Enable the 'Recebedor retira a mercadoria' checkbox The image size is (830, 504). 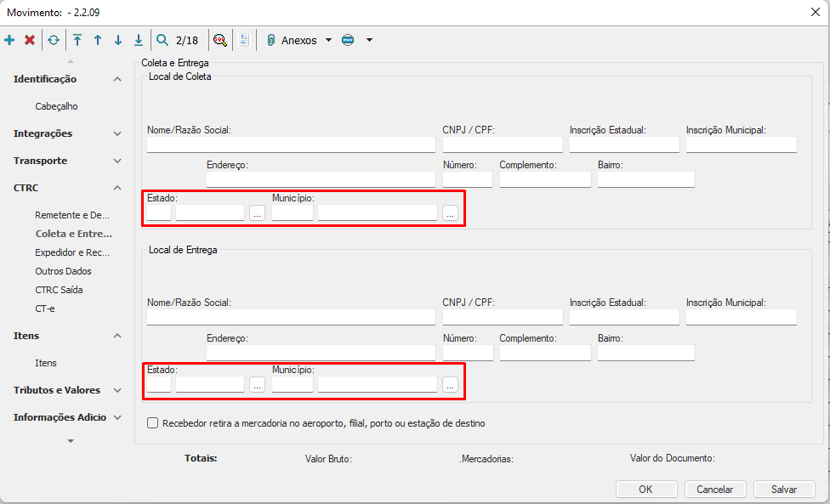coord(153,422)
